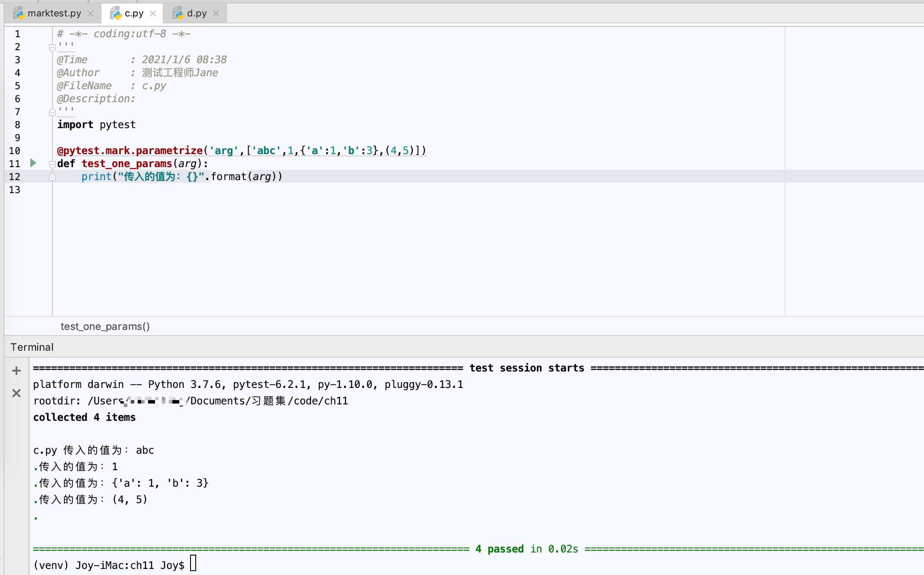
Task: Switch to the d.py tab
Action: click(x=197, y=13)
